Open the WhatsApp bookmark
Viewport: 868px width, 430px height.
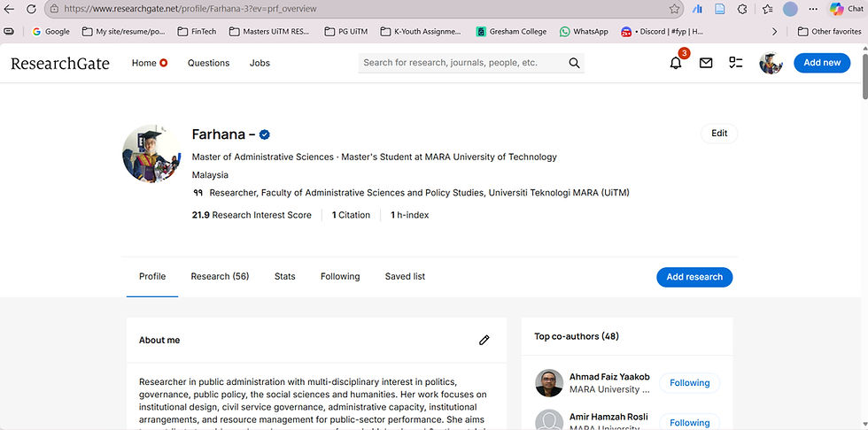[x=584, y=32]
